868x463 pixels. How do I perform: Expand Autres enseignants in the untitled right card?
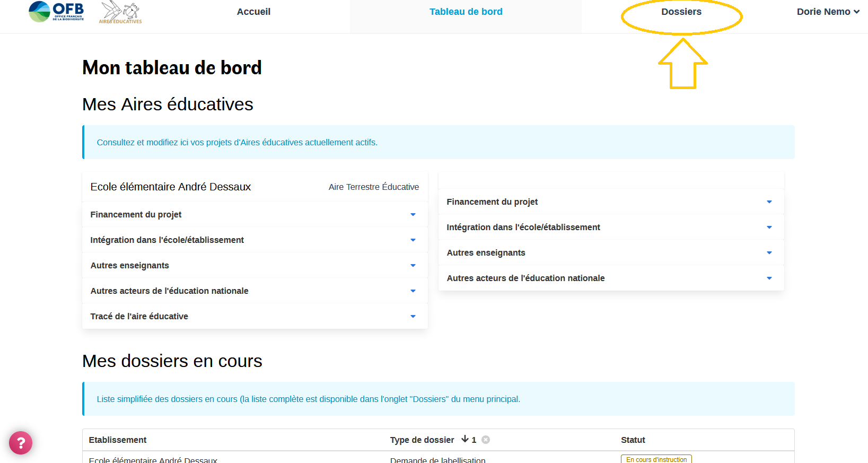611,252
